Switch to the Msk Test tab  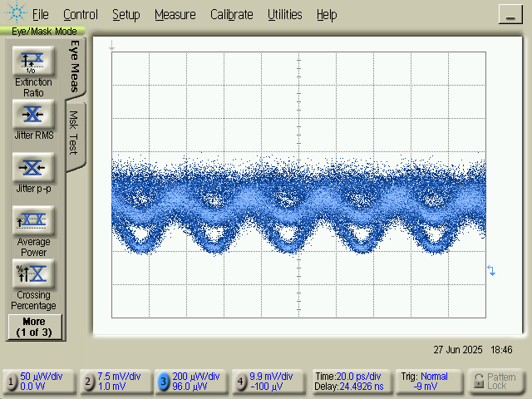coord(74,133)
